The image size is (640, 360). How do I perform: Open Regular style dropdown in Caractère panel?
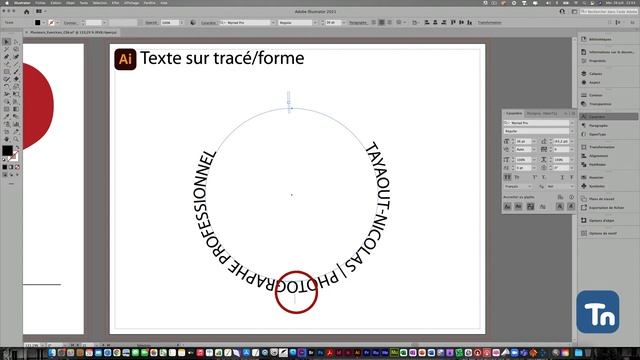[x=572, y=131]
